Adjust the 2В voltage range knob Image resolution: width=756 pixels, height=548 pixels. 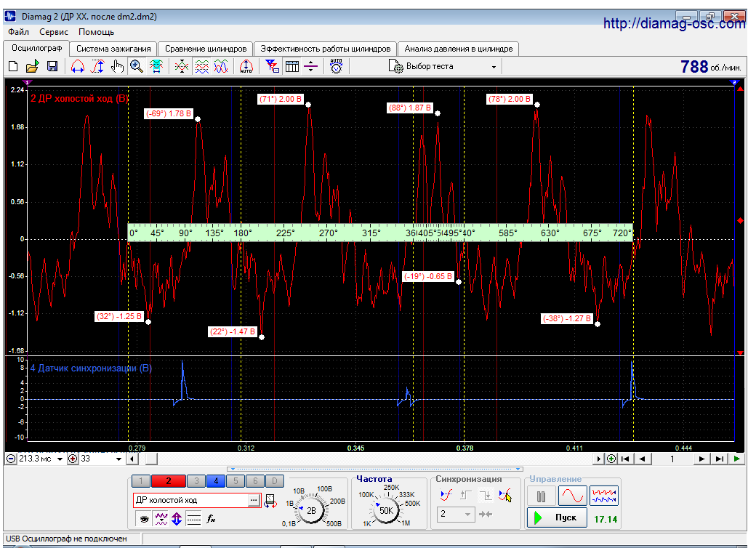coord(311,510)
